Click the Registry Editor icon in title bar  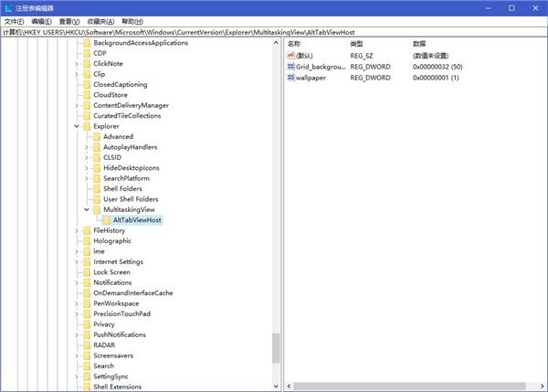click(x=8, y=7)
